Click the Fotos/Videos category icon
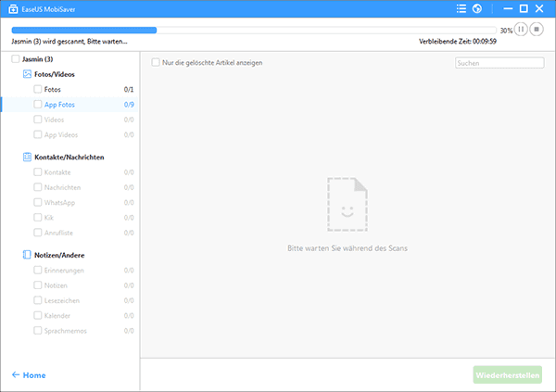Screen dimensions: 556x392 coord(27,74)
